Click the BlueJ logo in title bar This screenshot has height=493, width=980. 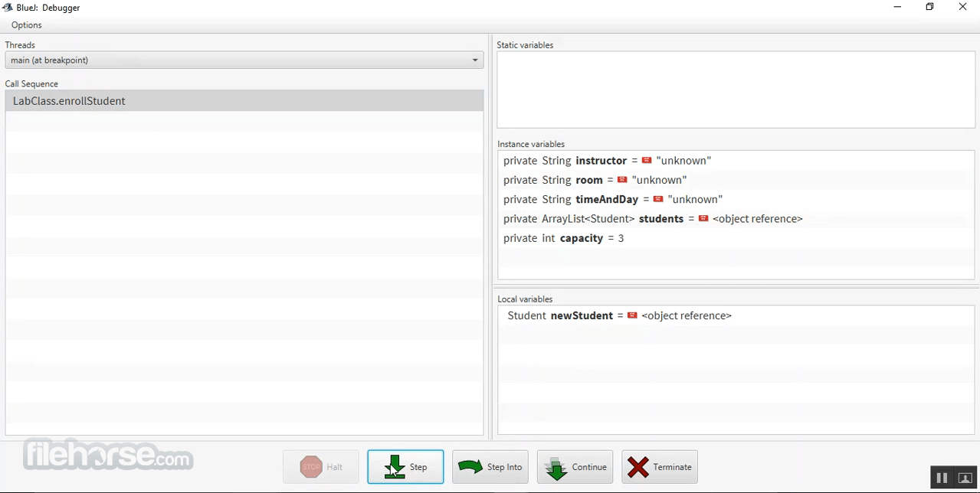pyautogui.click(x=7, y=7)
